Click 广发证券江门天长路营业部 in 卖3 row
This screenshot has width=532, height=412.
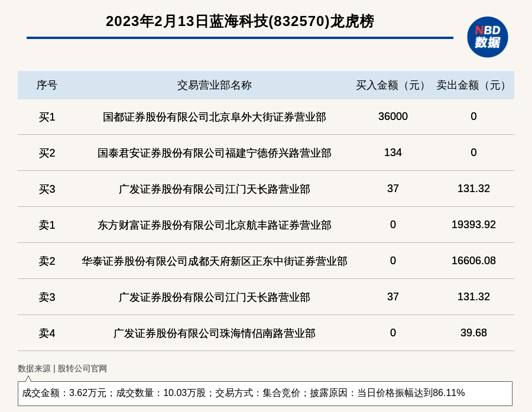pyautogui.click(x=215, y=297)
